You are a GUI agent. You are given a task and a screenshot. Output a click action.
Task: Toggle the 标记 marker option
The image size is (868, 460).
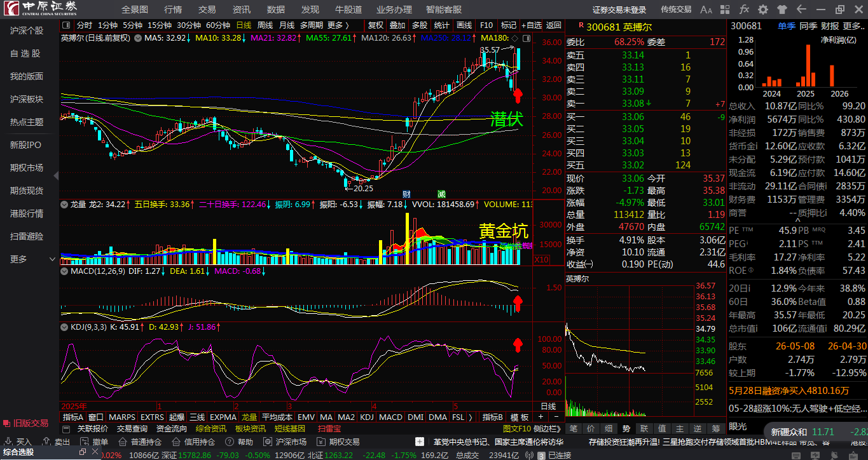coord(509,25)
